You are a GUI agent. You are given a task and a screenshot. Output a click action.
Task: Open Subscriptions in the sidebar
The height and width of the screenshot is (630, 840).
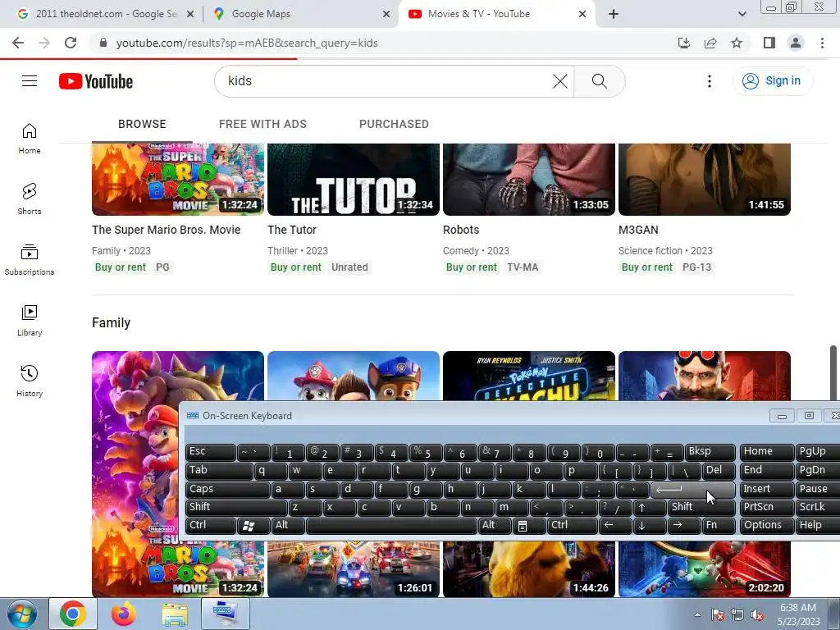[30, 260]
